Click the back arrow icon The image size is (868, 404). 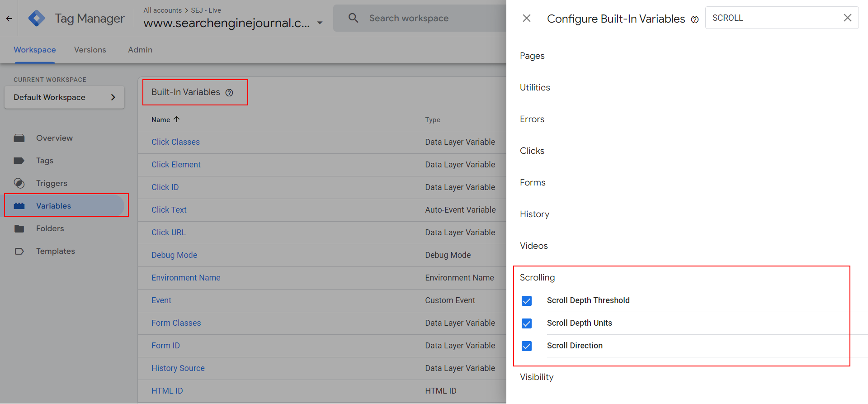(9, 19)
